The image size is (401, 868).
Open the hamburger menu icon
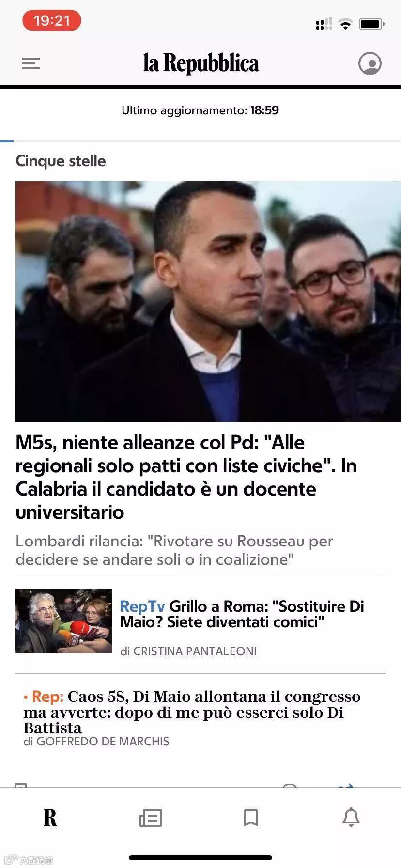tap(31, 63)
